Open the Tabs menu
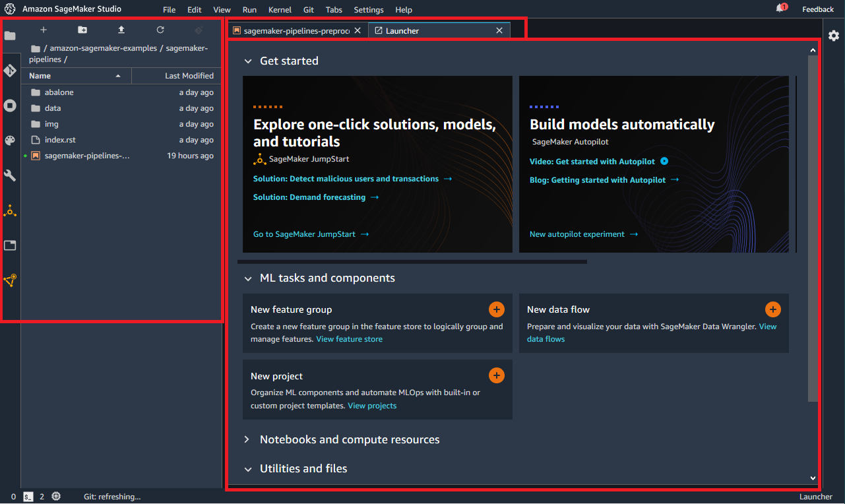Screen dimensions: 845x504 334,10
